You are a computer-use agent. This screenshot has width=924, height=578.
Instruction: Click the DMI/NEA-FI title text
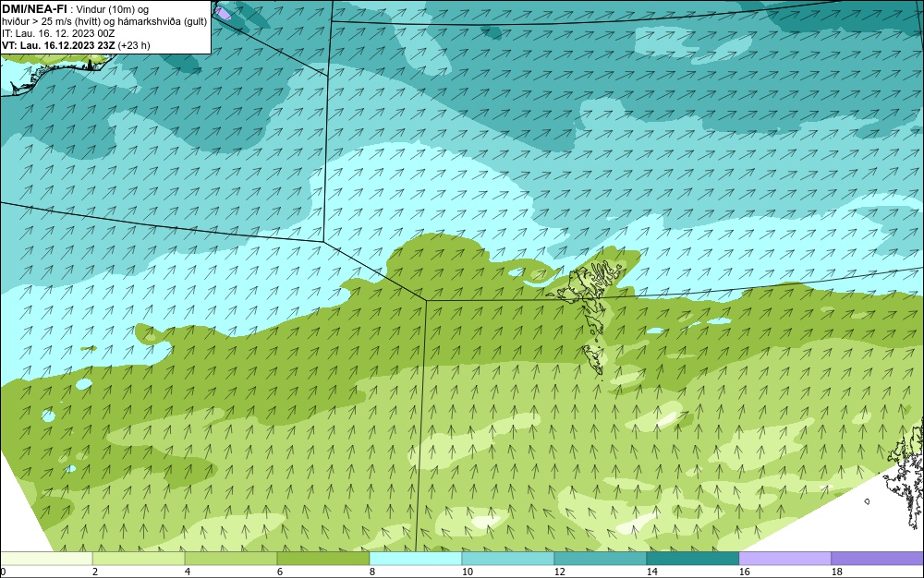[x=35, y=9]
